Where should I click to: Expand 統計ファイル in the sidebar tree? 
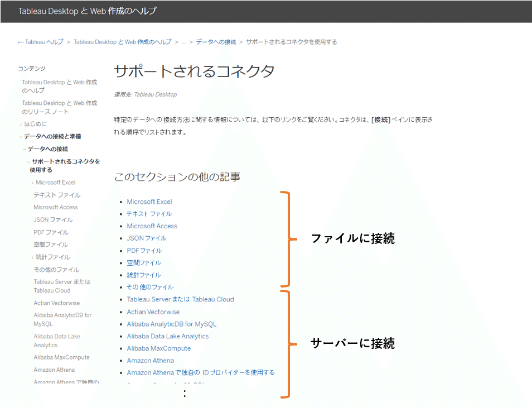tap(32, 257)
